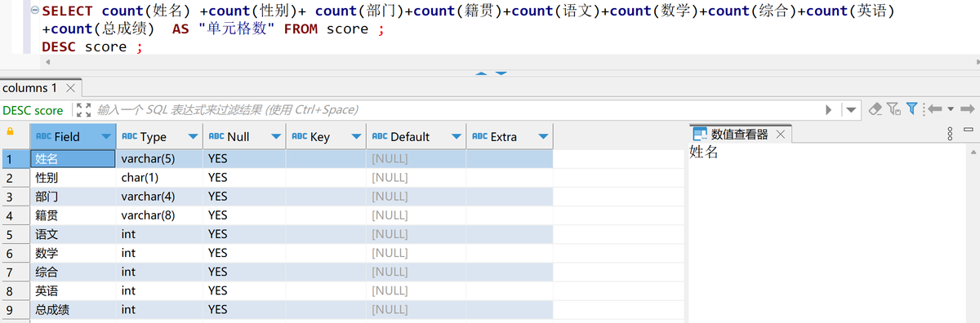The image size is (980, 323).
Task: Open the value viewer panel menu dots
Action: click(950, 135)
